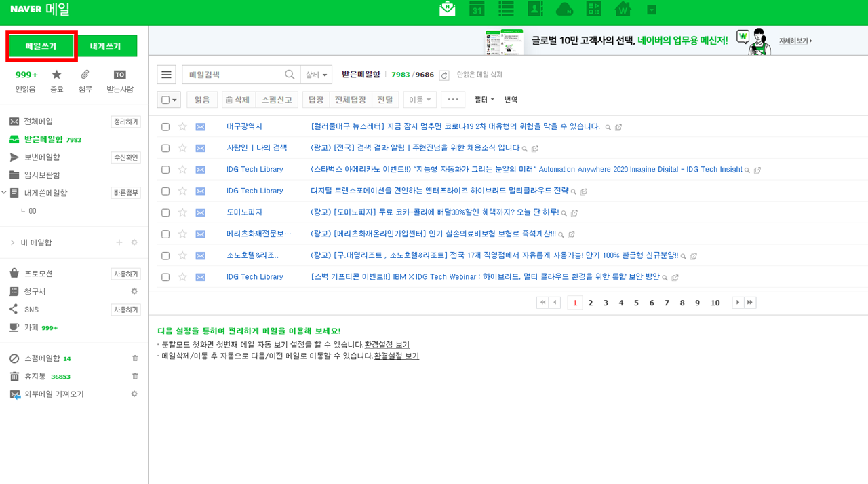Collapse the 내게쓴메일함 folder arrow

4,193
